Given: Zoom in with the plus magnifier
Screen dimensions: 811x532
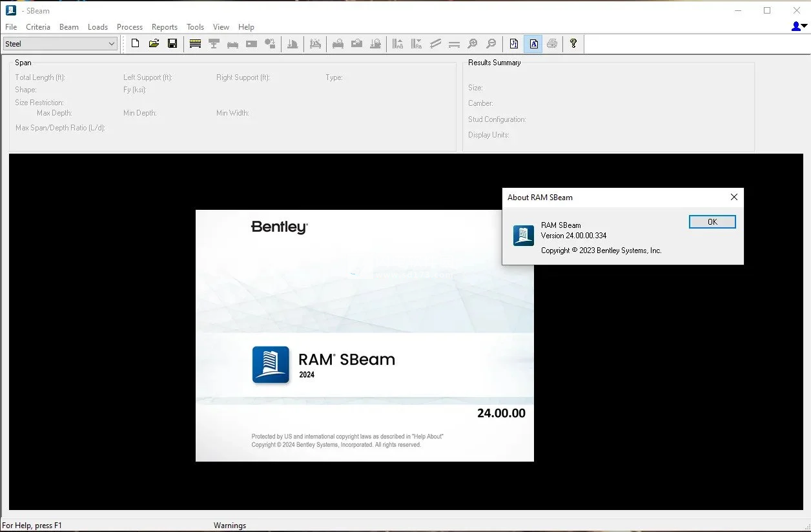Looking at the screenshot, I should pos(473,43).
